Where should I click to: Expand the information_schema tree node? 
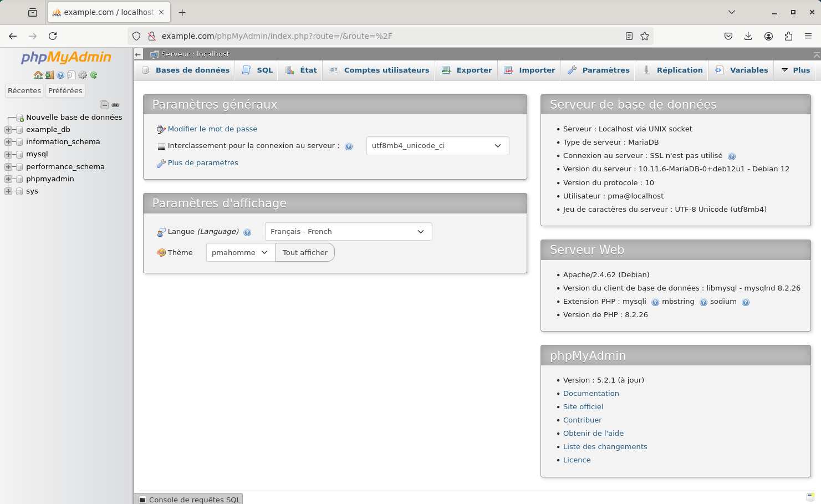pos(8,142)
